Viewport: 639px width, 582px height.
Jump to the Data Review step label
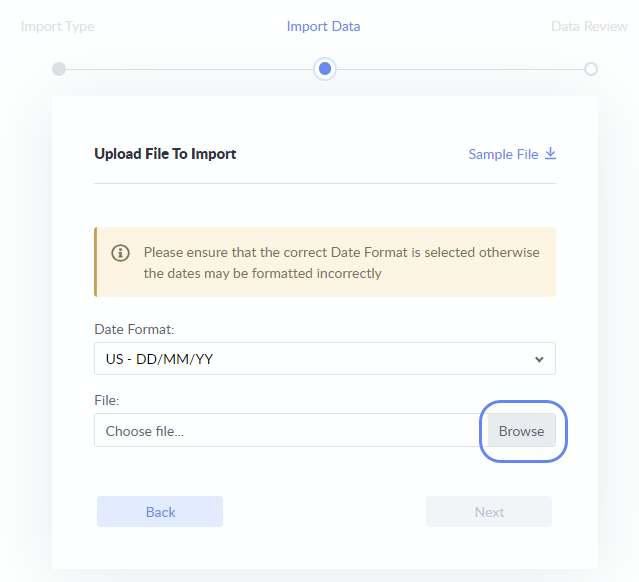click(589, 26)
